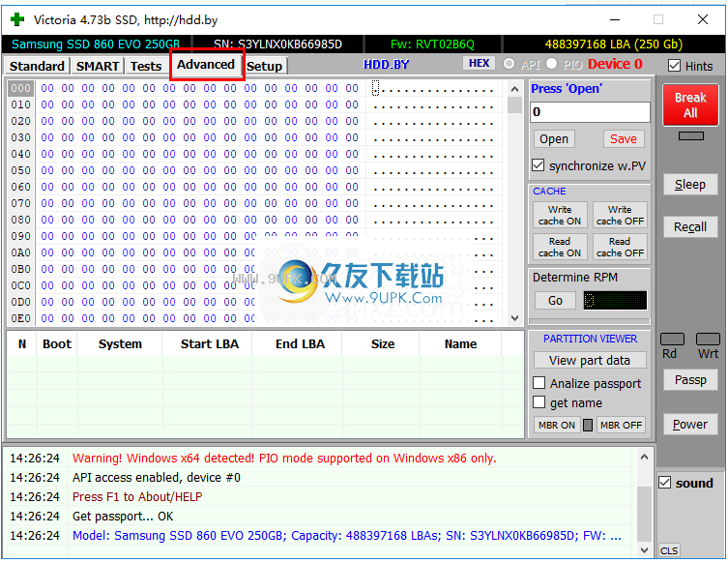Viewport: 728px width, 563px height.
Task: Select the Advanced tab
Action: click(x=206, y=64)
